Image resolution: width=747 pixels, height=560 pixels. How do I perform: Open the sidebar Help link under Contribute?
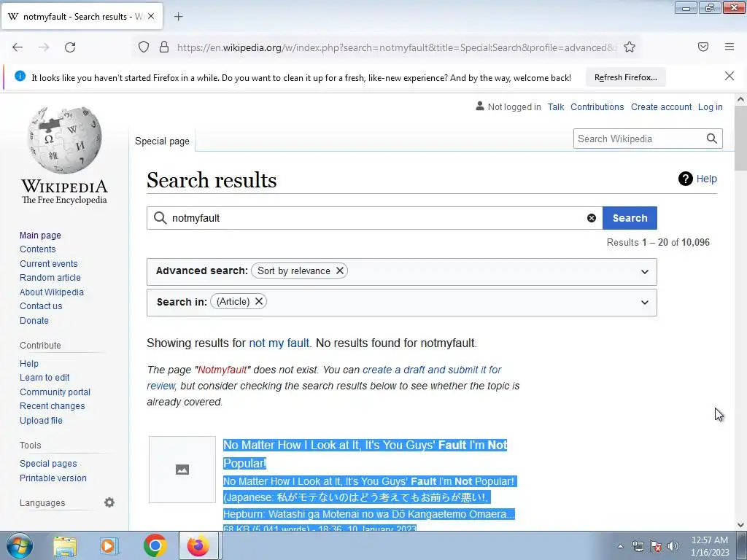29,363
